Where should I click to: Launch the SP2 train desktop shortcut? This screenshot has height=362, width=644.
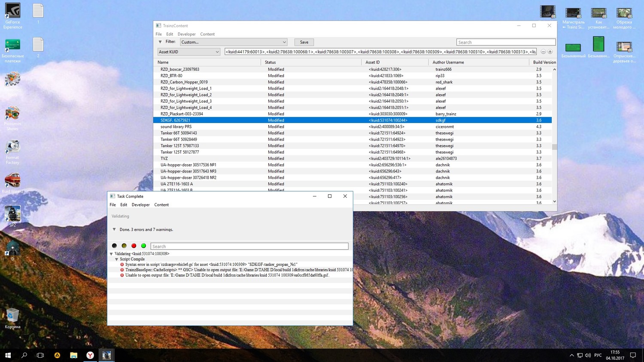12,216
